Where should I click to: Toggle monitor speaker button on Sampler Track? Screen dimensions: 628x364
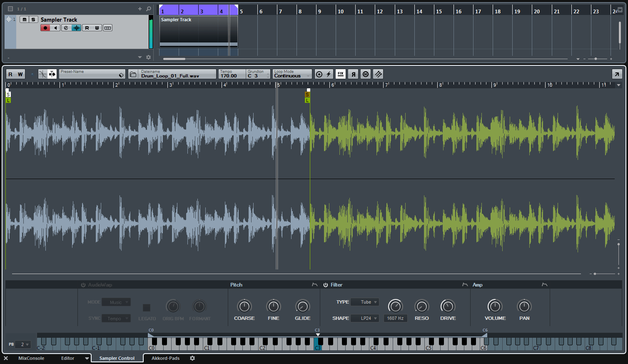point(55,28)
